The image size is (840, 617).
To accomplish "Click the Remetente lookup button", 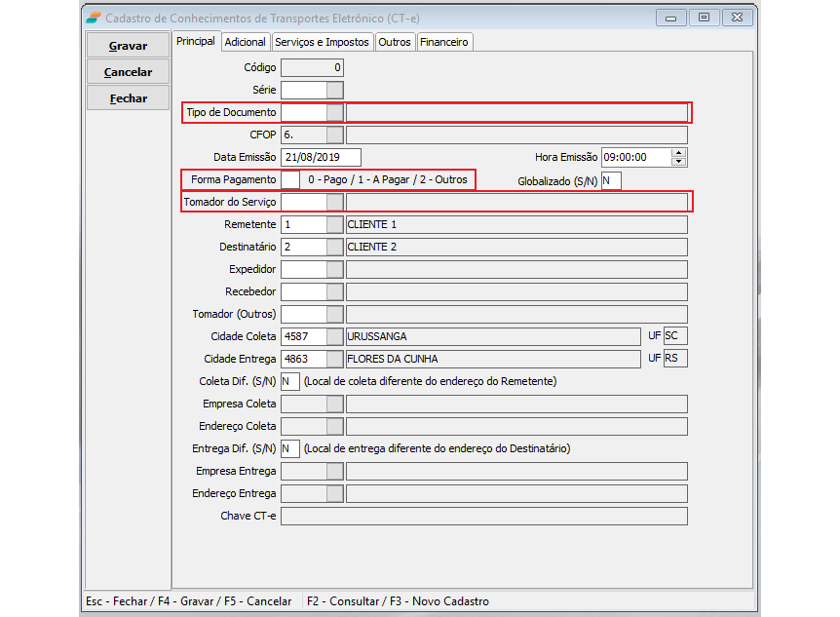I will tap(334, 224).
